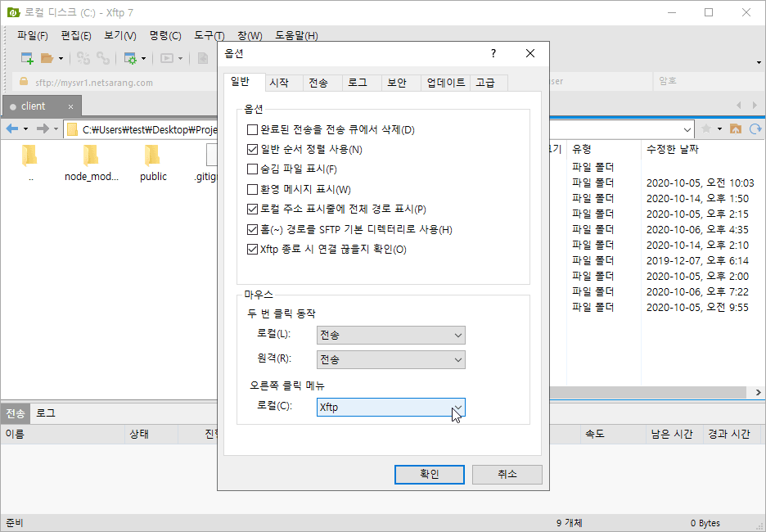Viewport: 766px width, 532px height.
Task: Click the question mark help icon in the options dialog
Action: pyautogui.click(x=493, y=53)
